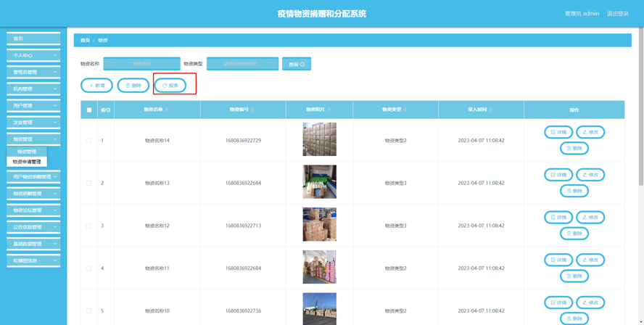
Task: Click the trash icon 删除 button above table
Action: pyautogui.click(x=133, y=86)
